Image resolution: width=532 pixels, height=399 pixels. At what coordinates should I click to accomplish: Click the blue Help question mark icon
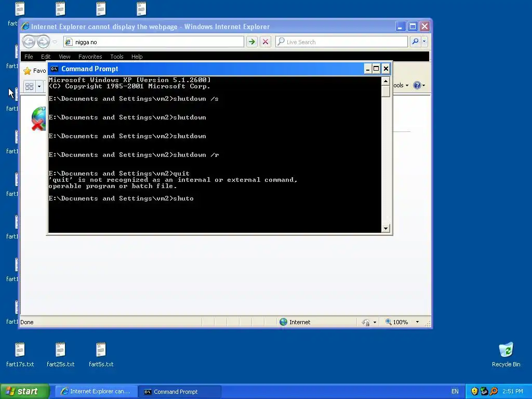tap(417, 85)
